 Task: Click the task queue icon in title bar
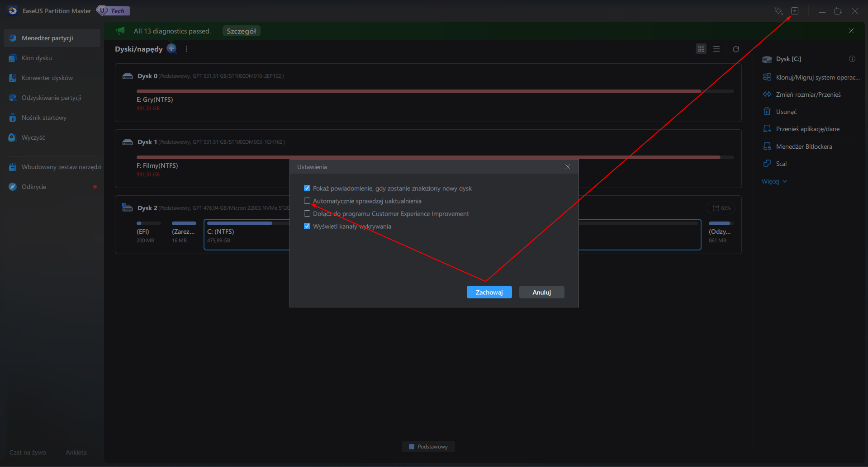tap(778, 11)
